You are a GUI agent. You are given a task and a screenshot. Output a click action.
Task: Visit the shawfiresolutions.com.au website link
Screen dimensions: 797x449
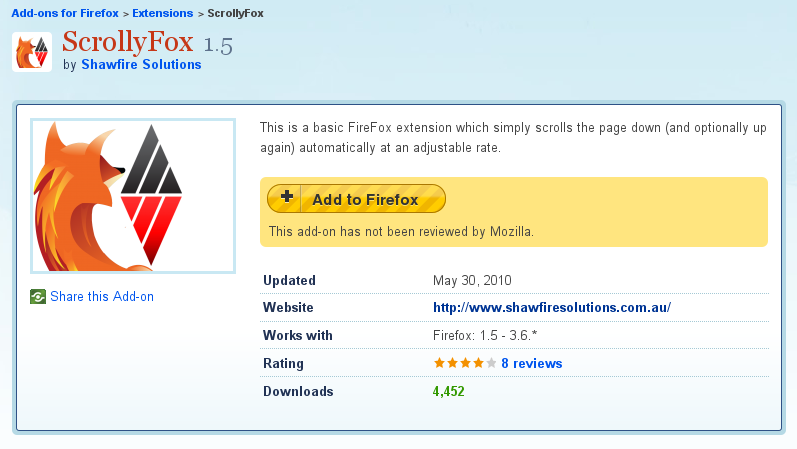click(x=552, y=308)
